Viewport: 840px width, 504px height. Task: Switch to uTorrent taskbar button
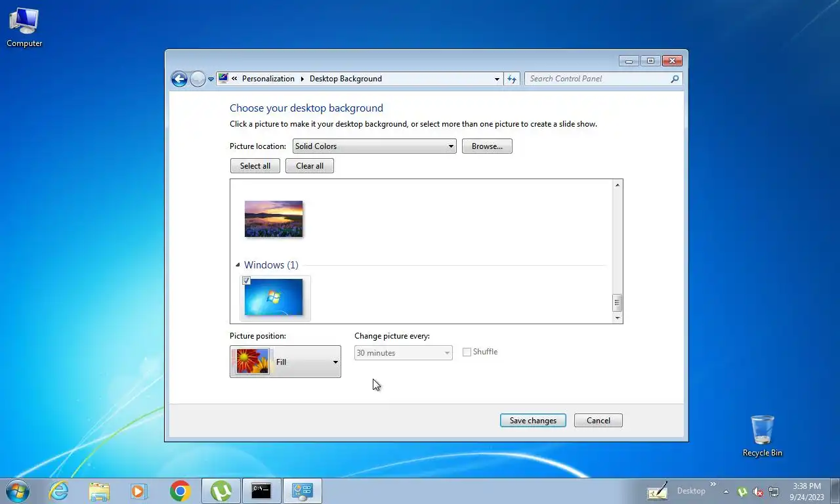(x=221, y=491)
